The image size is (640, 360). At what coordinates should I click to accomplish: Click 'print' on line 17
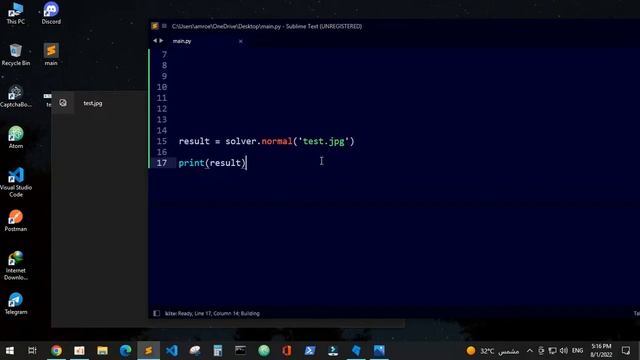[191, 163]
